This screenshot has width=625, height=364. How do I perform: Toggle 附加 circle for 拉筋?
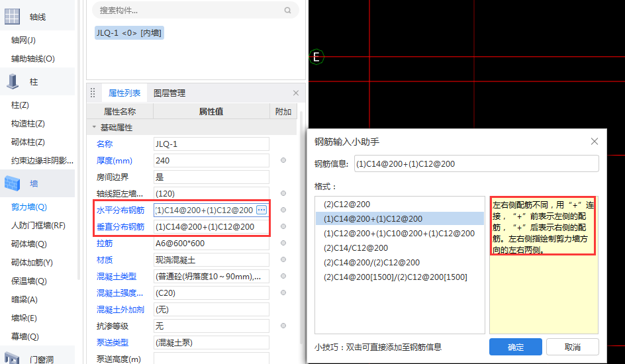(283, 243)
